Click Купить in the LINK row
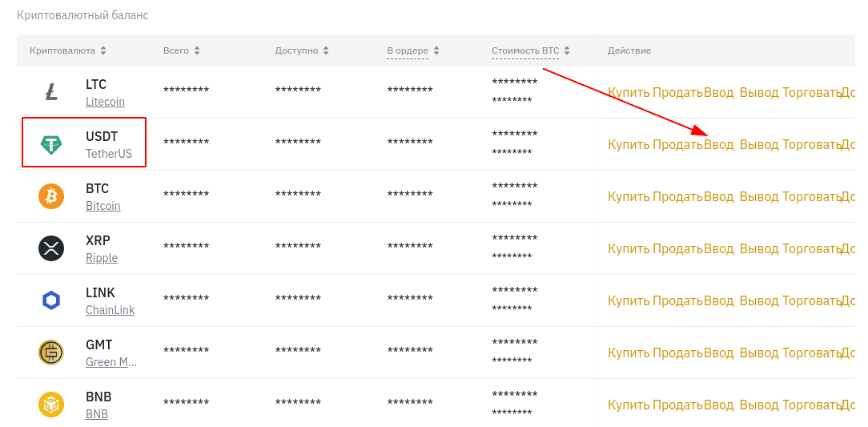868x427 pixels. (629, 300)
